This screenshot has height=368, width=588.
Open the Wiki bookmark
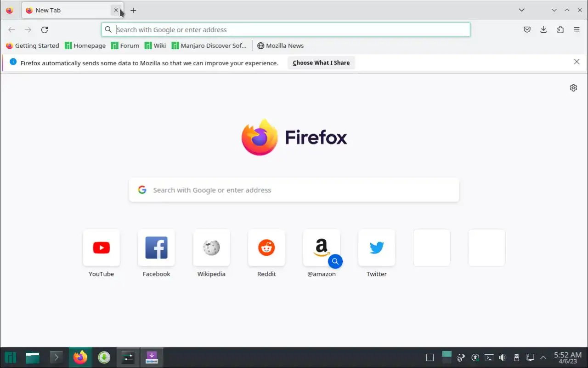pyautogui.click(x=155, y=46)
